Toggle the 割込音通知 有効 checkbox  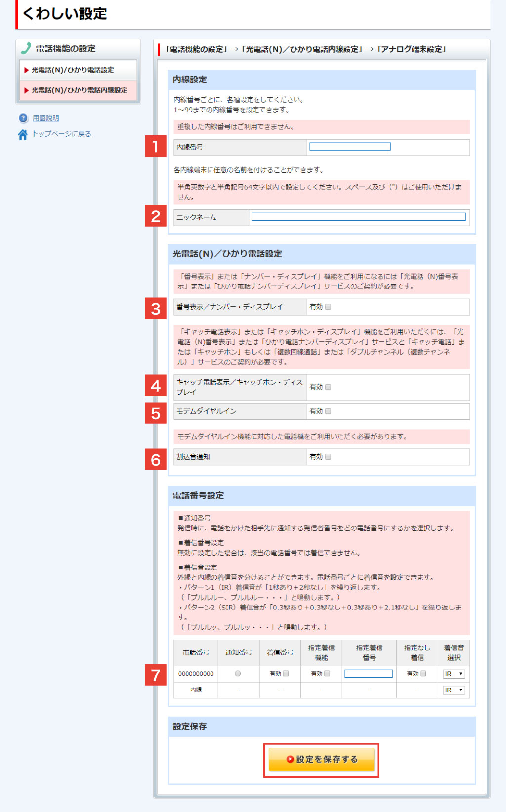coord(328,457)
